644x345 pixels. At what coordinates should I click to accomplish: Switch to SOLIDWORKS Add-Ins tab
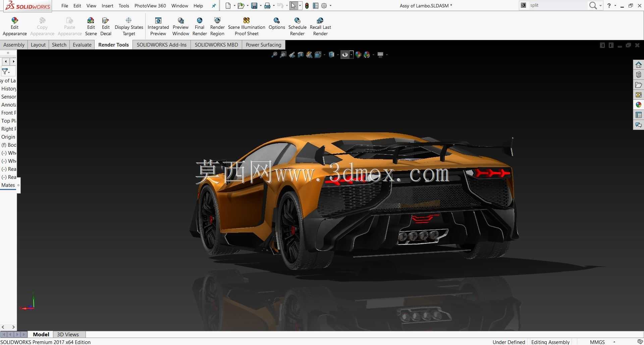(162, 45)
